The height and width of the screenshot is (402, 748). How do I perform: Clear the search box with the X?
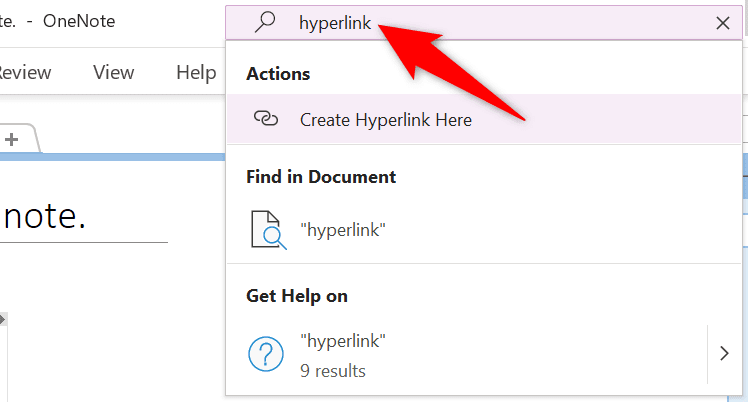[722, 23]
